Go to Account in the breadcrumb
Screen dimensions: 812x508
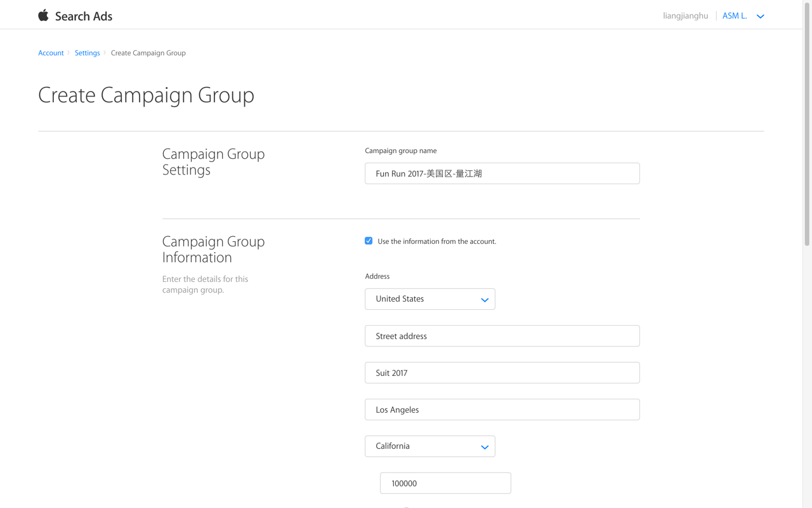click(x=51, y=53)
